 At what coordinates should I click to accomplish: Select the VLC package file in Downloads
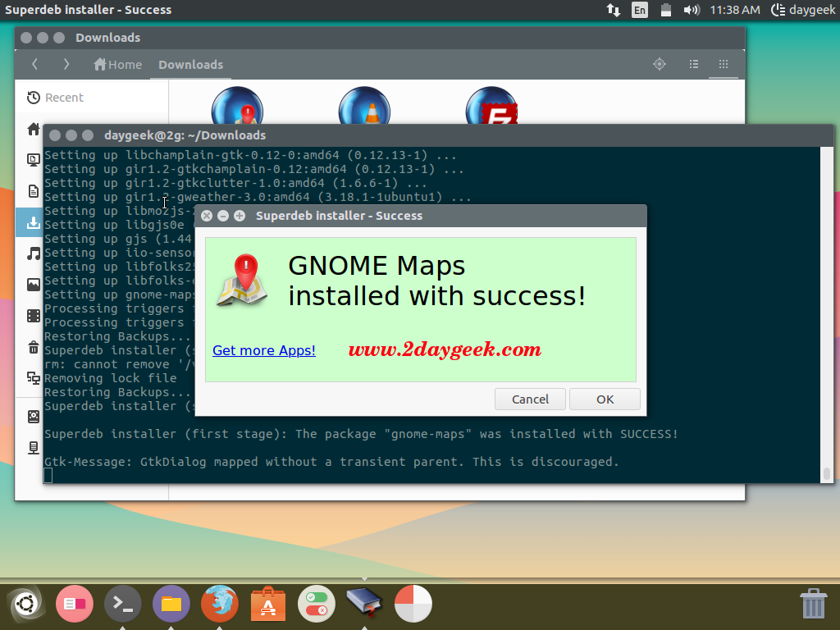[364, 106]
